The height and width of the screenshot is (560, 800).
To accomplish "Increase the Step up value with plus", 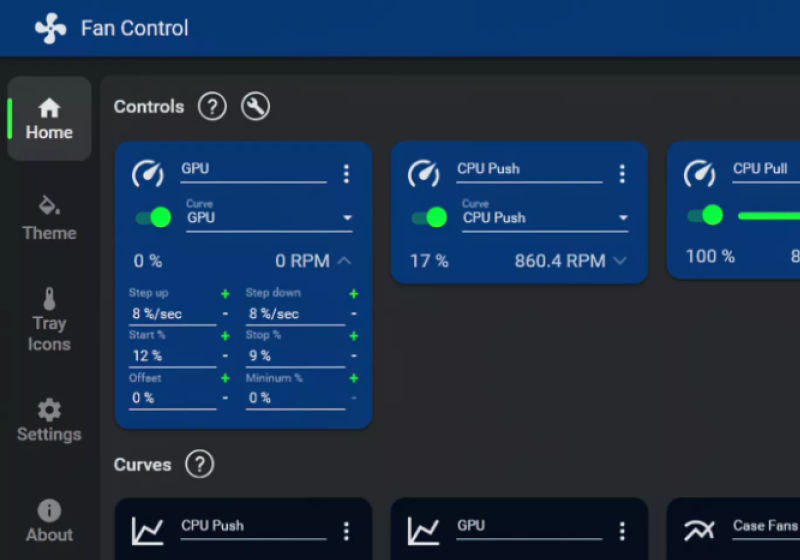I will click(225, 294).
